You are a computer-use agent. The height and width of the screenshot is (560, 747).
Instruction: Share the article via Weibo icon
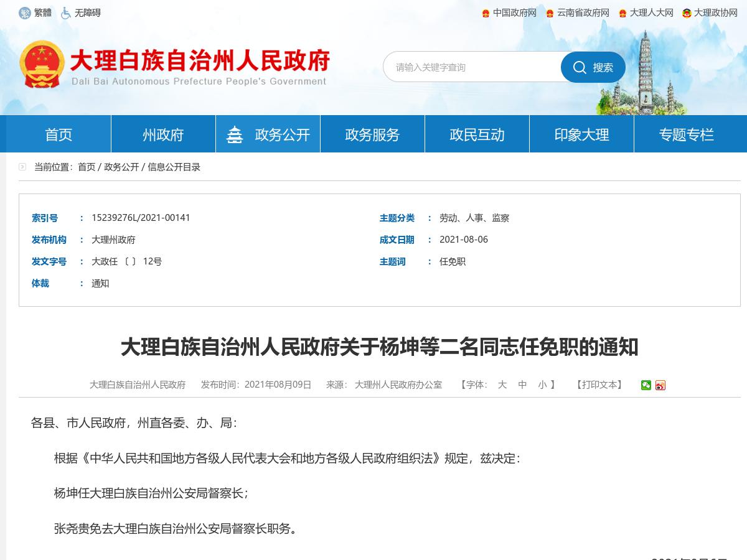(x=660, y=385)
